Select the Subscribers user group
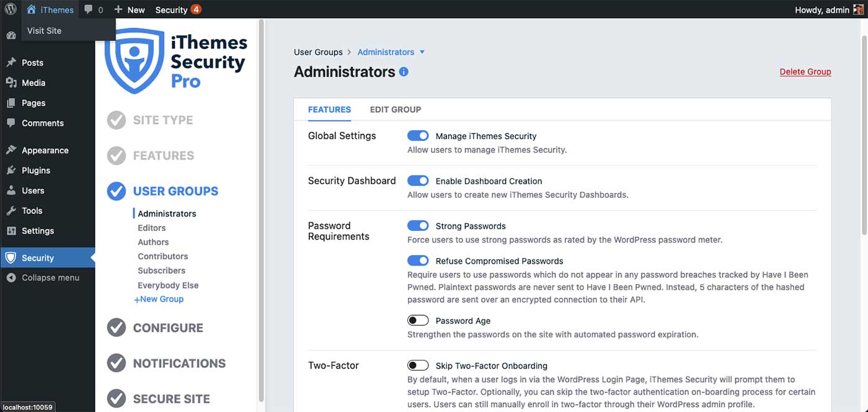868x412 pixels. tap(161, 271)
